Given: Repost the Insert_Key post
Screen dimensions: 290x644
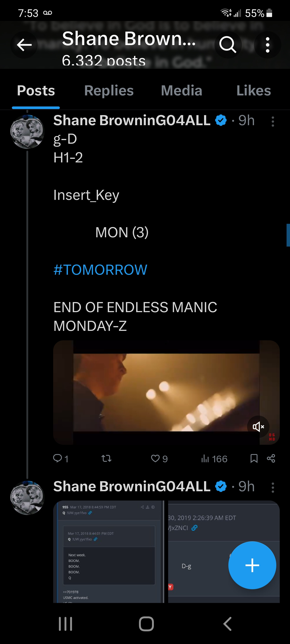Looking at the screenshot, I should 106,458.
